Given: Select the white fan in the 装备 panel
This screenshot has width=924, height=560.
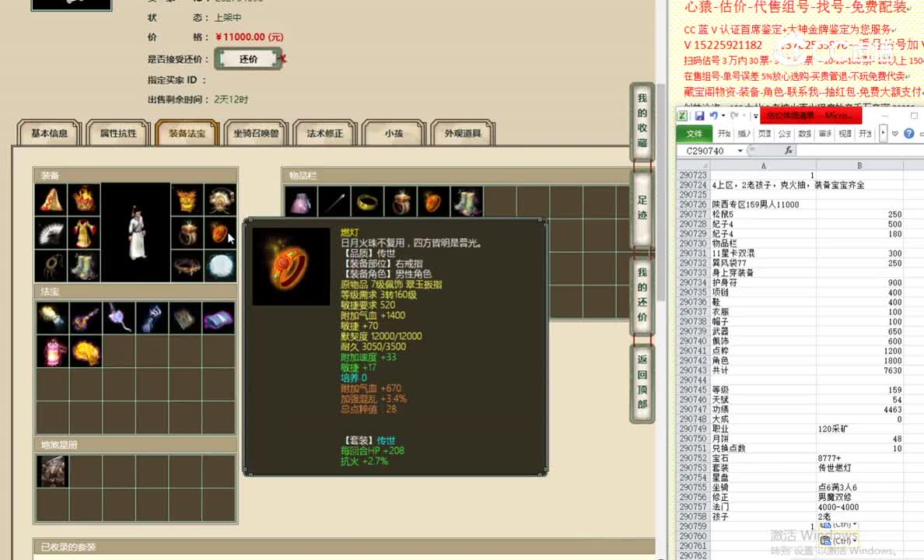Looking at the screenshot, I should [50, 232].
